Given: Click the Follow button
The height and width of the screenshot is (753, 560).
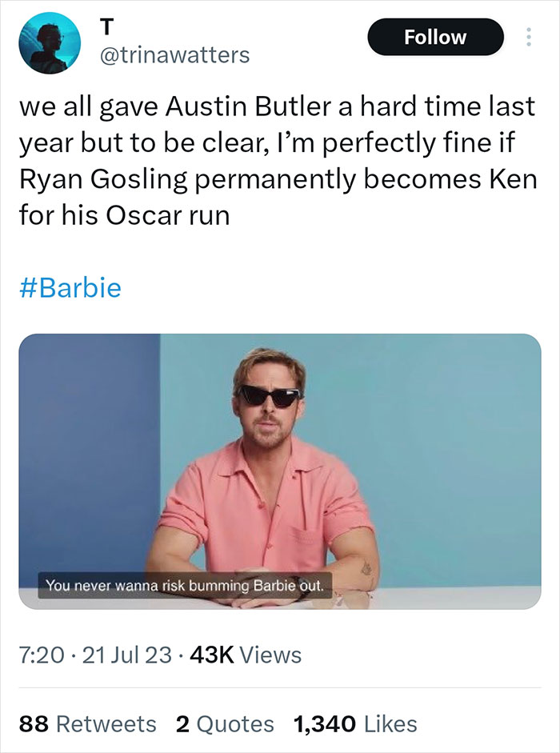Looking at the screenshot, I should [436, 37].
